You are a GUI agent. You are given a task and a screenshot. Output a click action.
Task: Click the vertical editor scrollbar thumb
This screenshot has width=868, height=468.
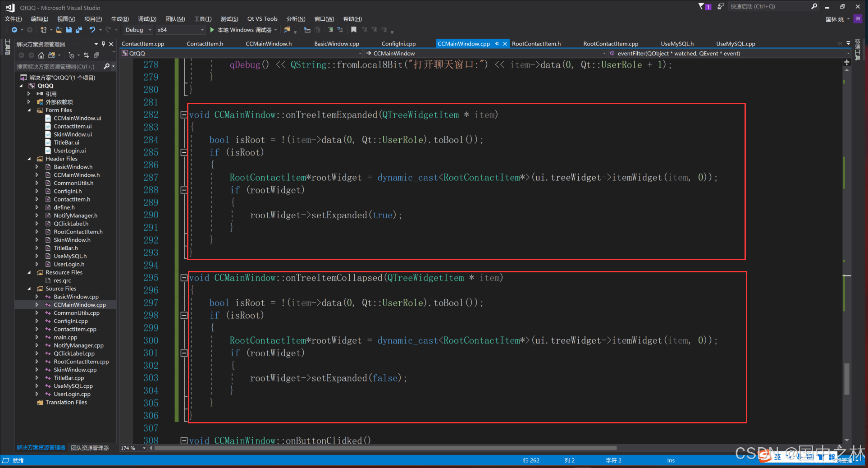(847, 379)
